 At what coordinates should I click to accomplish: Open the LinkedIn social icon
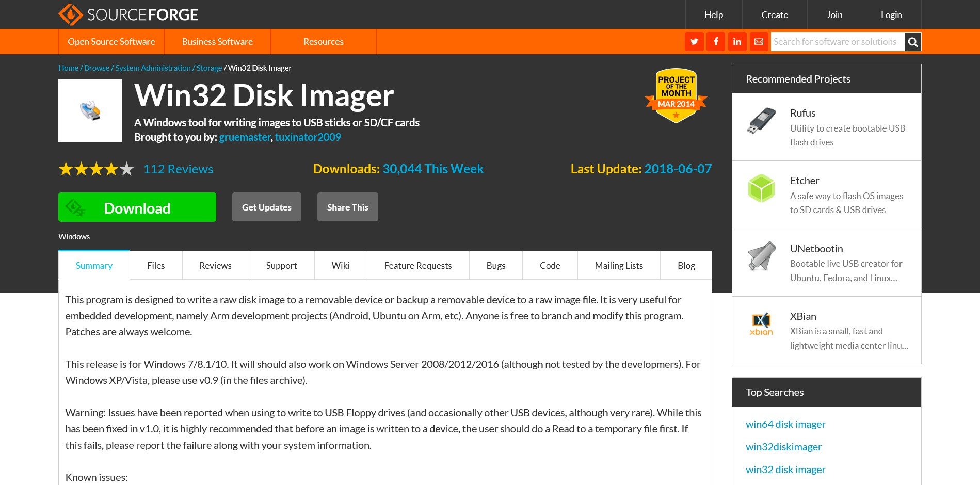pyautogui.click(x=737, y=42)
